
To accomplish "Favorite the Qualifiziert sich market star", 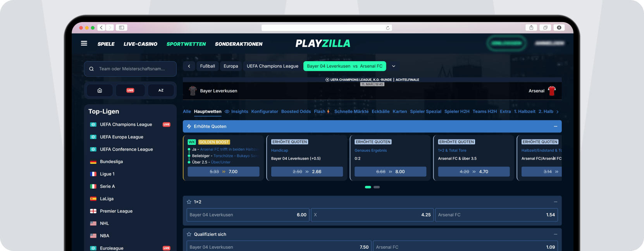I will point(189,234).
